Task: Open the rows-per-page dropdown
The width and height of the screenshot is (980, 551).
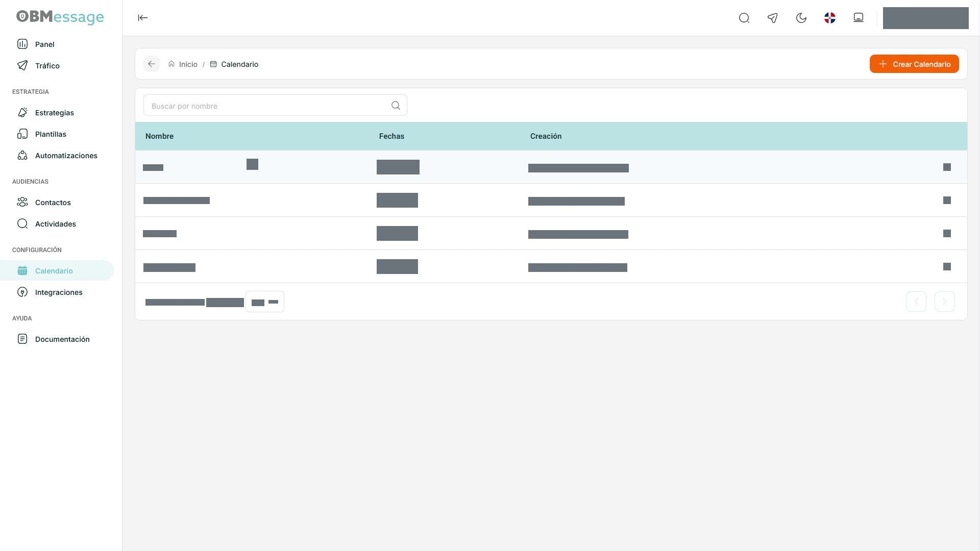Action: click(x=265, y=302)
